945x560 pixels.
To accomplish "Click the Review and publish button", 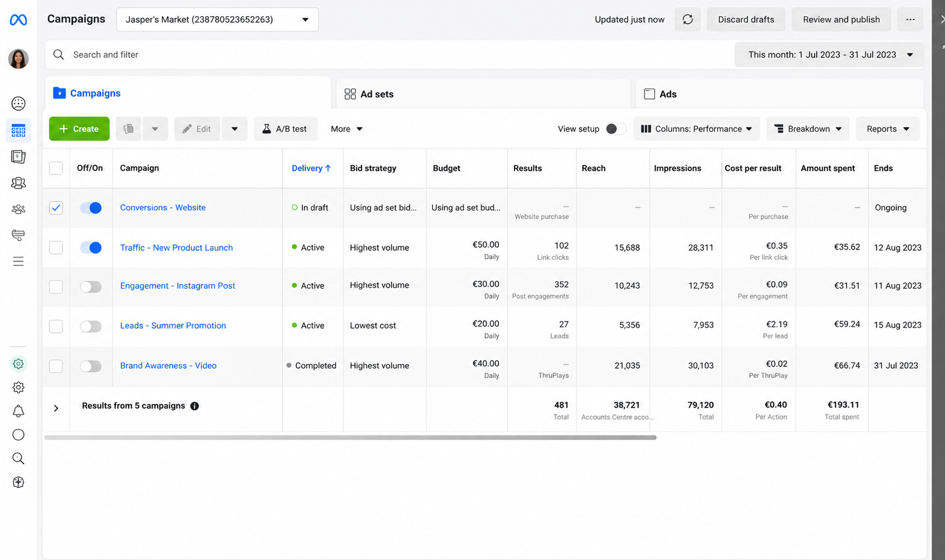I will (x=841, y=20).
